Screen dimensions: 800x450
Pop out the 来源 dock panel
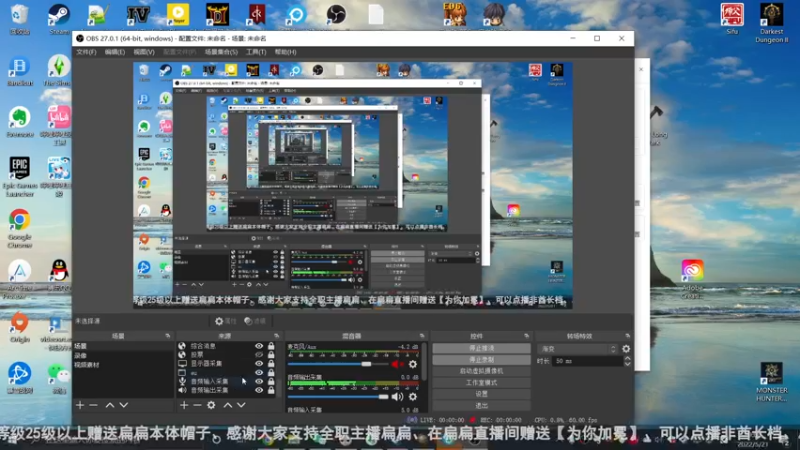click(x=276, y=336)
